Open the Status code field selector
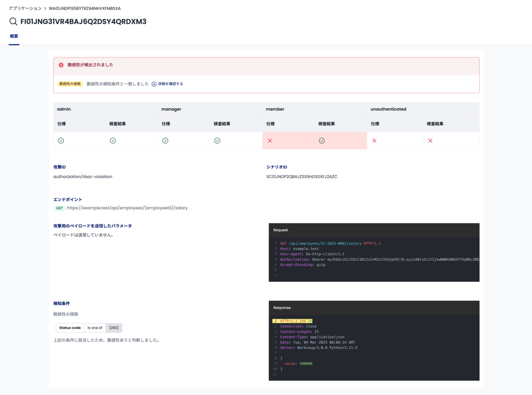The image size is (532, 395). tap(70, 328)
